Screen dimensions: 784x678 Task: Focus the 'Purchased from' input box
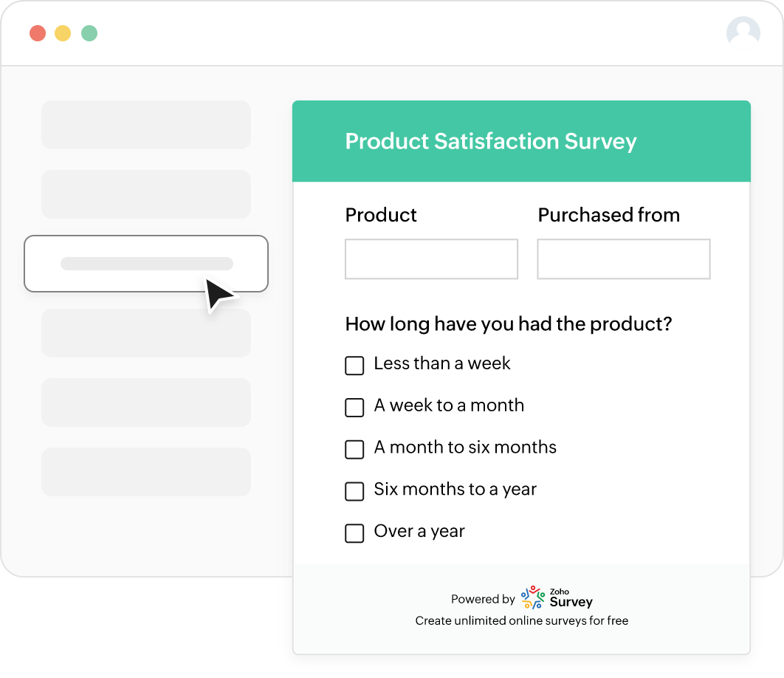click(623, 259)
